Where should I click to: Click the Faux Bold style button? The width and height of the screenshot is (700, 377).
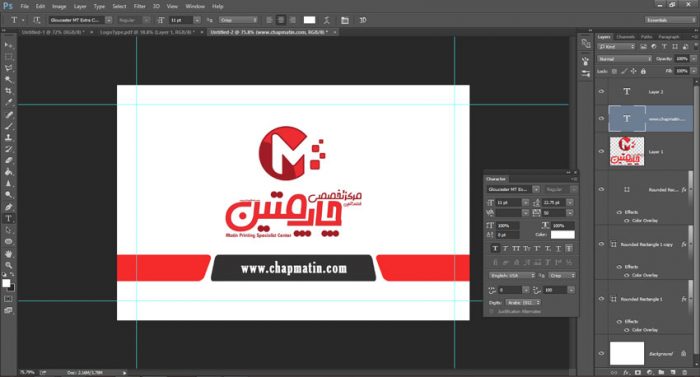pos(495,248)
